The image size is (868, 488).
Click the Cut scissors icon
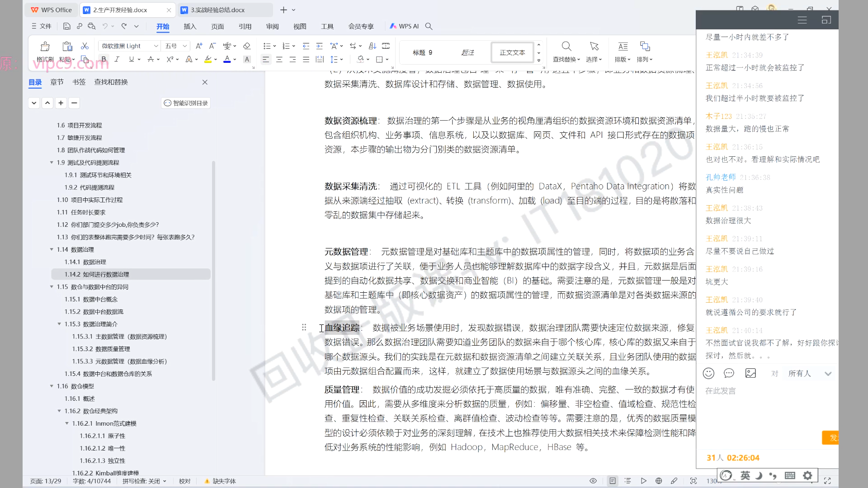click(x=85, y=46)
